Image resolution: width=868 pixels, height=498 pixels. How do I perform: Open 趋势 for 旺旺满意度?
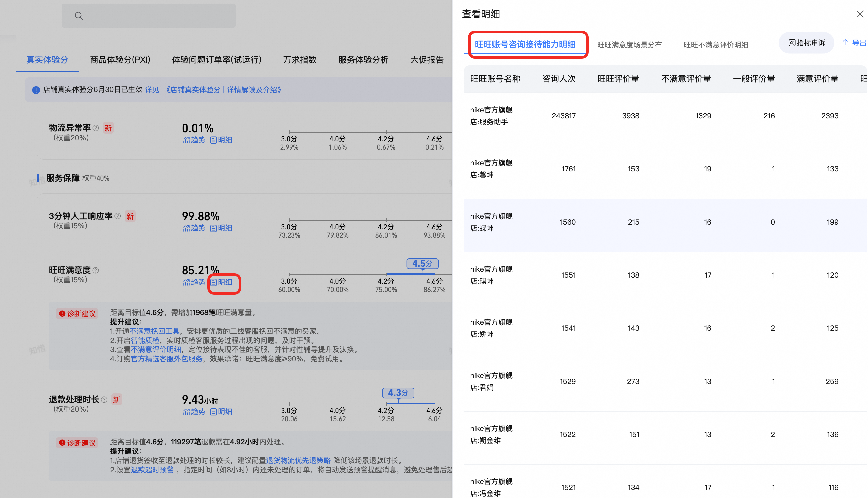(194, 282)
